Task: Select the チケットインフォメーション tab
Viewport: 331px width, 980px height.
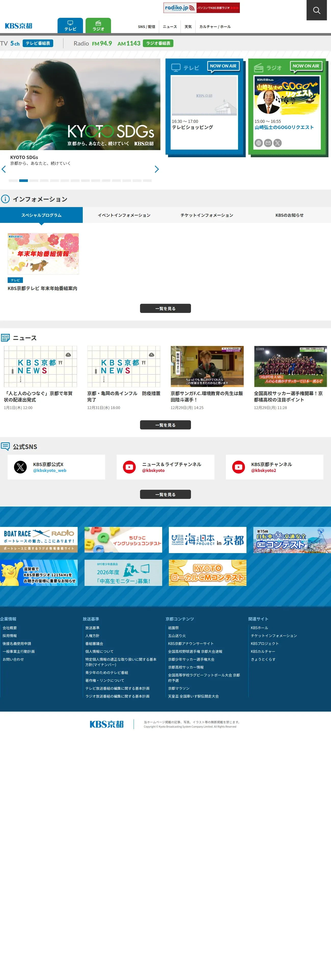Action: (207, 215)
